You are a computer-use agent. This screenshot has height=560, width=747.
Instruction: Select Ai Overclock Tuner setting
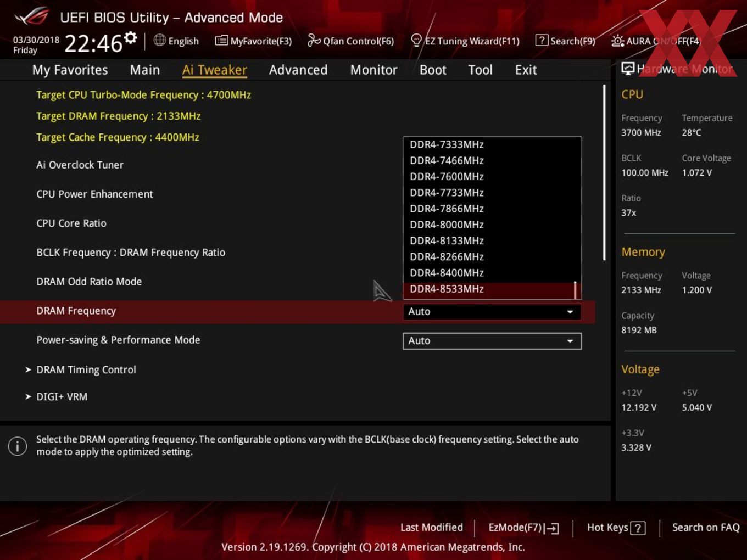(x=80, y=165)
